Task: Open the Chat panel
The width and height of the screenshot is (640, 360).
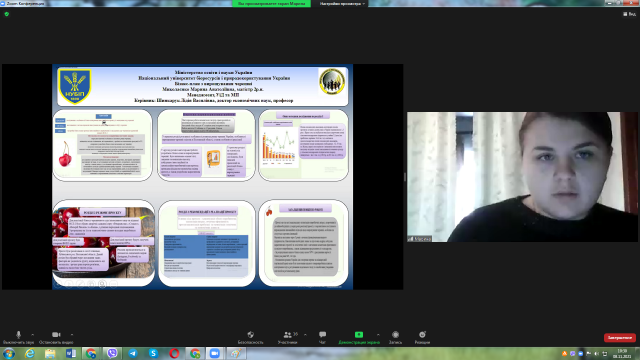Action: click(x=322, y=337)
